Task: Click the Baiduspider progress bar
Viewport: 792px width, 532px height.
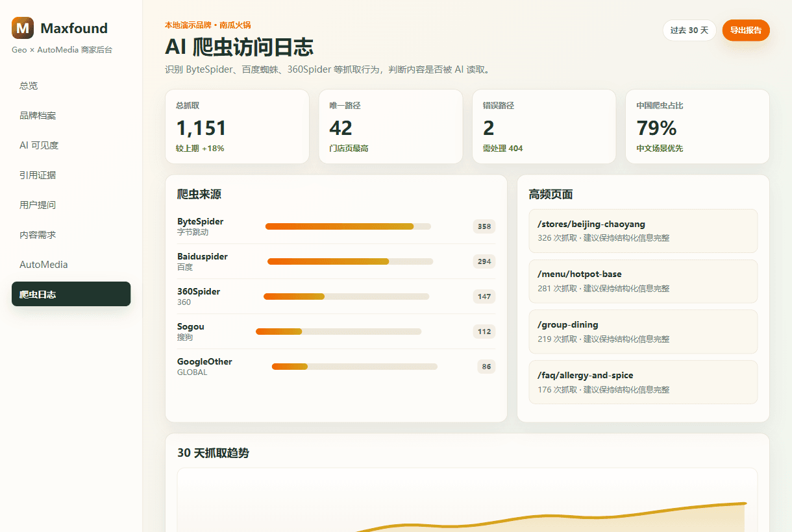Action: tap(350, 261)
